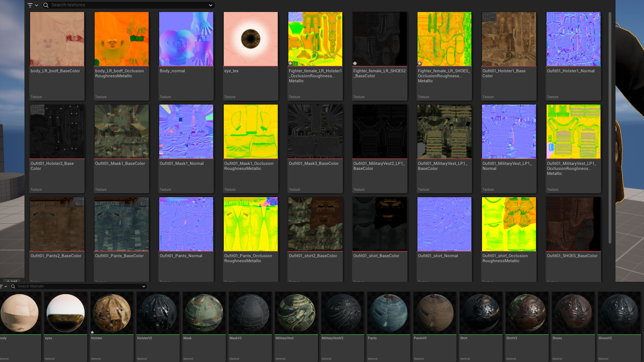This screenshot has width=644, height=362.
Task: Select the ShoesV2 material sphere
Action: [x=619, y=313]
